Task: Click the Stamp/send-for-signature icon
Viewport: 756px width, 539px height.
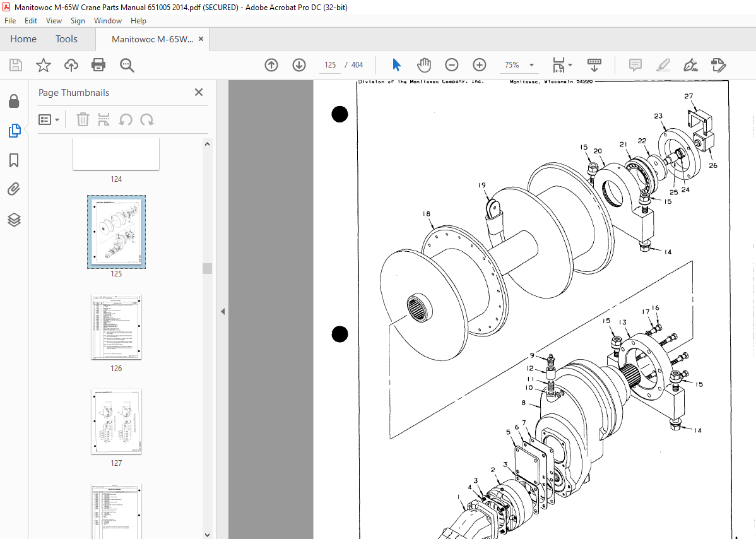Action: pyautogui.click(x=718, y=64)
